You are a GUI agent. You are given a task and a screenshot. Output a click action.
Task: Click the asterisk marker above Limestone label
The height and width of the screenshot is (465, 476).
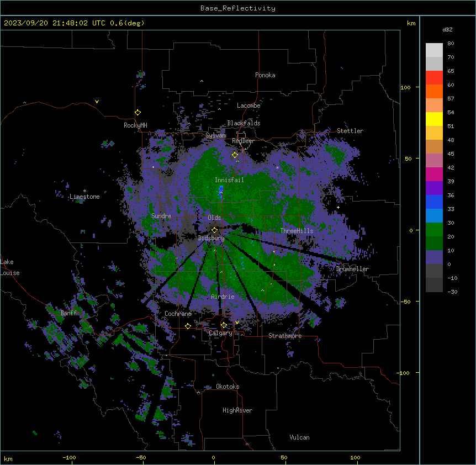pos(84,191)
